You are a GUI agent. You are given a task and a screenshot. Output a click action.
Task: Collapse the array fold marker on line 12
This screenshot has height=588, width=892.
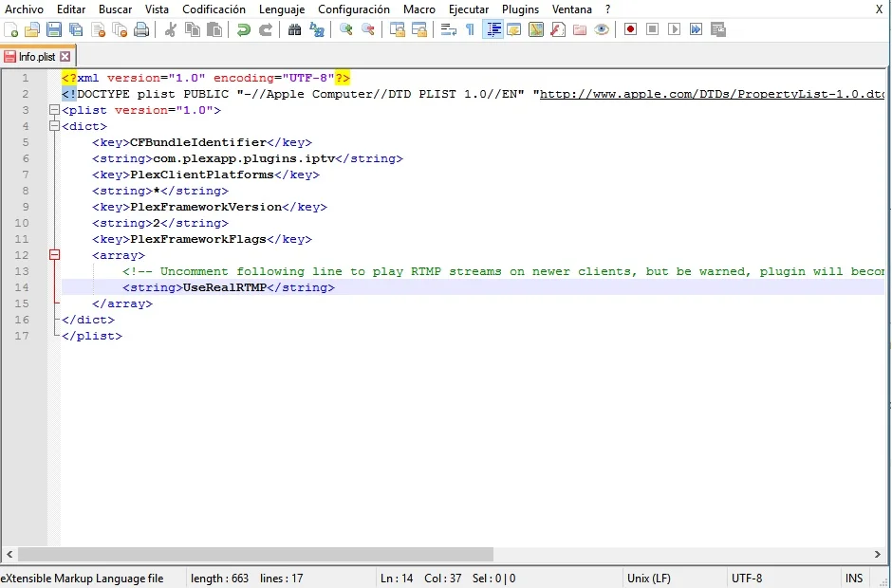pos(54,255)
